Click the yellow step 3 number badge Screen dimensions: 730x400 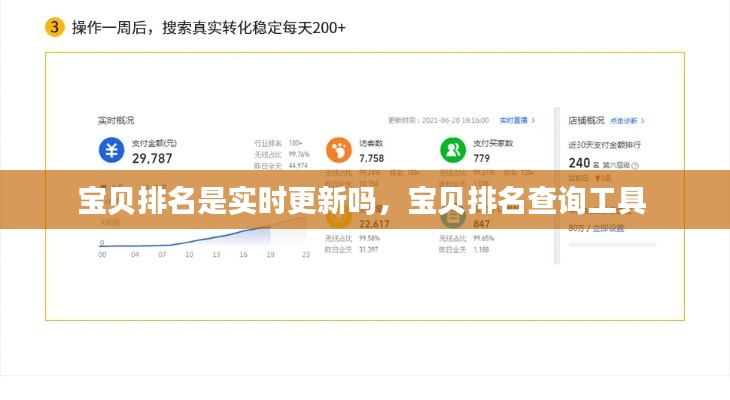coord(56,27)
